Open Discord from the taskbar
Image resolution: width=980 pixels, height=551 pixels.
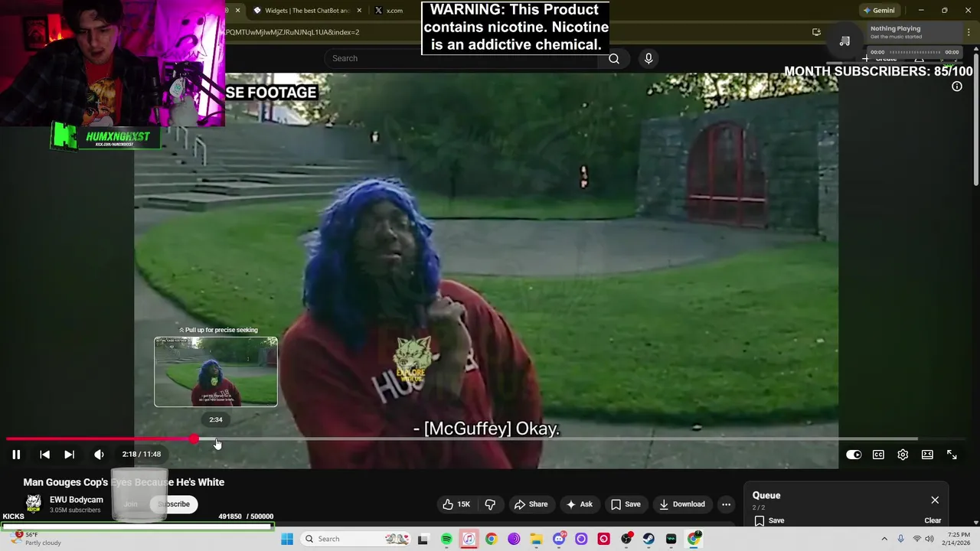[559, 539]
